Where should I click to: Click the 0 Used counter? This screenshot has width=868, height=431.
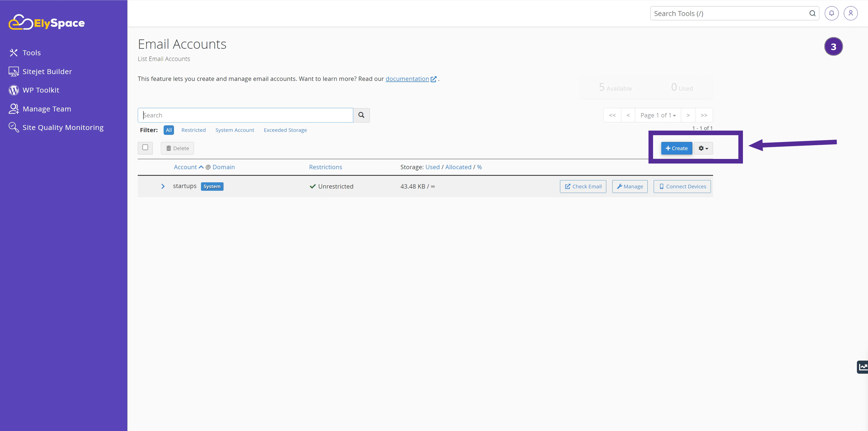[x=682, y=87]
